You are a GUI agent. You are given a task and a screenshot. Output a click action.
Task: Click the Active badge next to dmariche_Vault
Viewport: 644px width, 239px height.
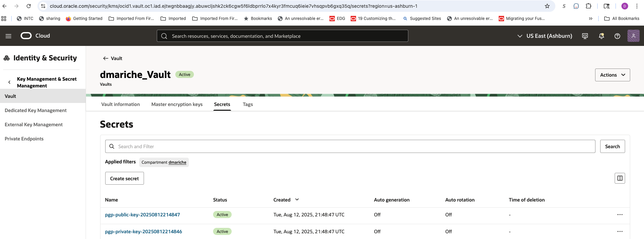click(x=184, y=75)
